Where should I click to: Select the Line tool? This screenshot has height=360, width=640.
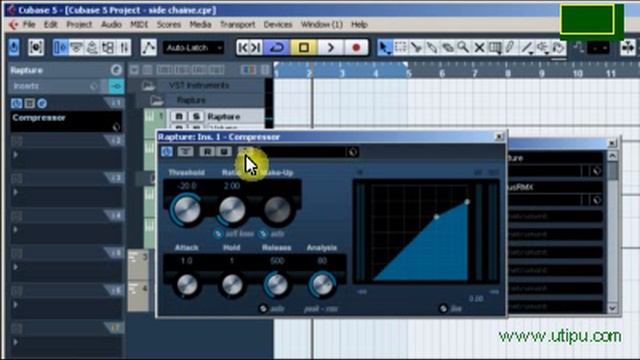coord(527,48)
